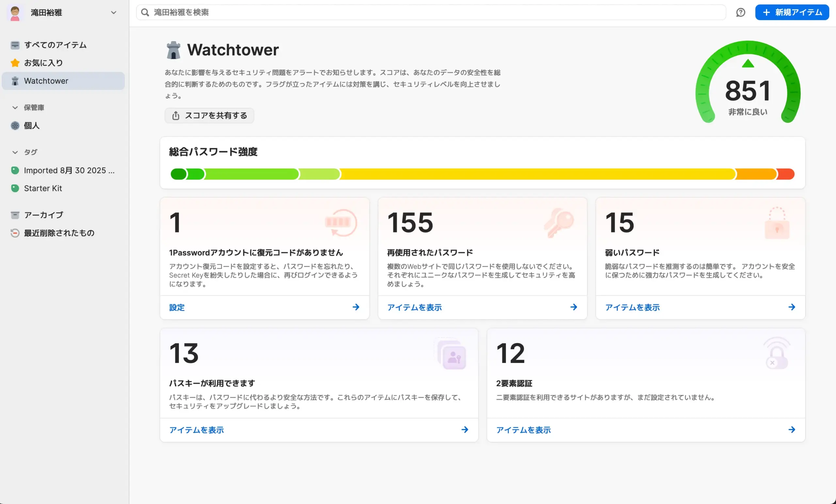Click the Starter Kit green tag icon
The width and height of the screenshot is (836, 504).
15,188
